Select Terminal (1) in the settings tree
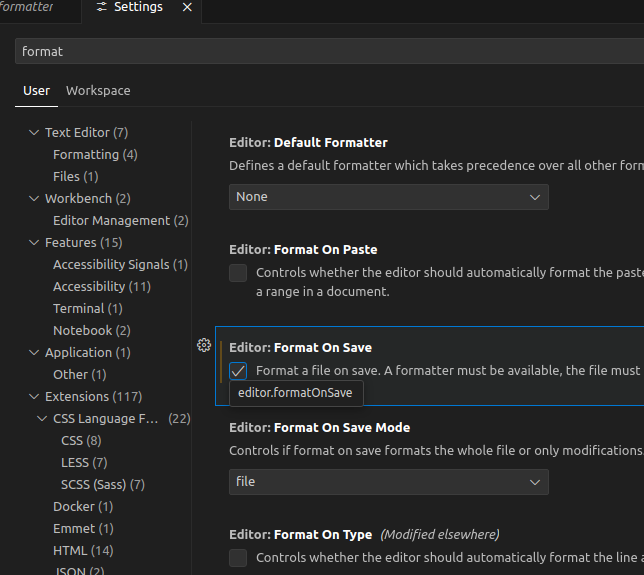 pyautogui.click(x=88, y=309)
